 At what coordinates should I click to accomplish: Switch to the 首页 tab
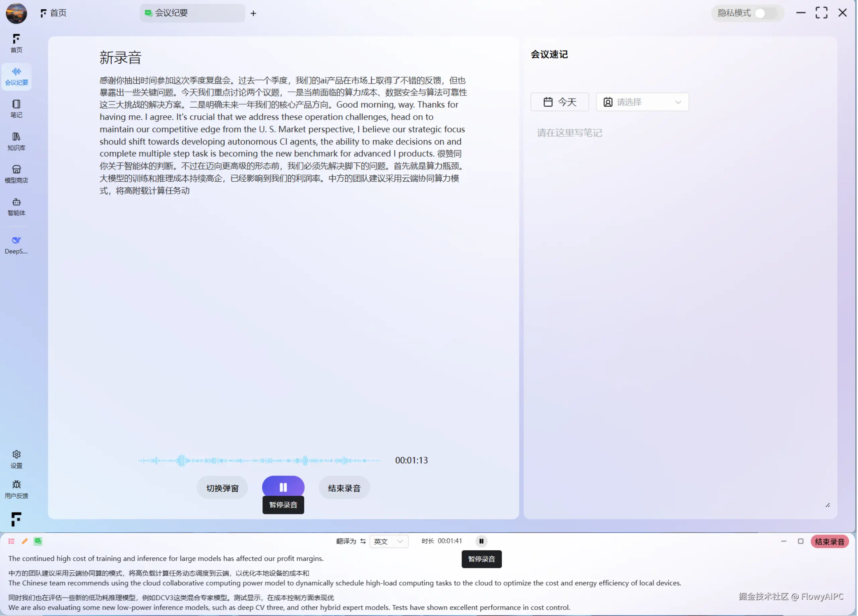click(x=54, y=13)
